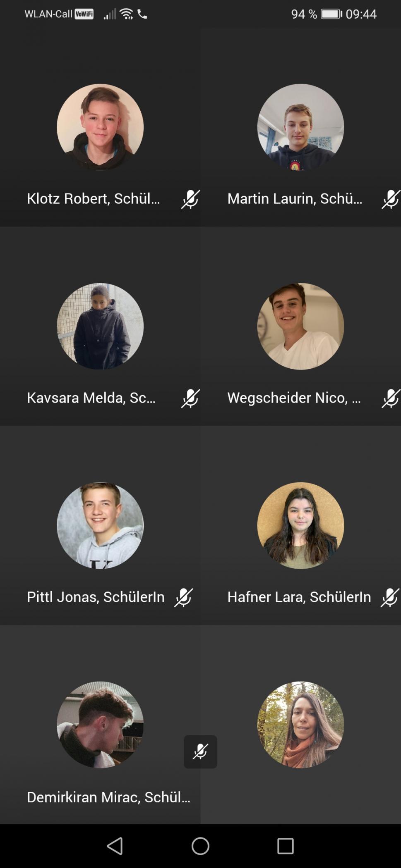This screenshot has height=868, width=401.
Task: Select Kavsara Melda's avatar
Action: pyautogui.click(x=100, y=326)
